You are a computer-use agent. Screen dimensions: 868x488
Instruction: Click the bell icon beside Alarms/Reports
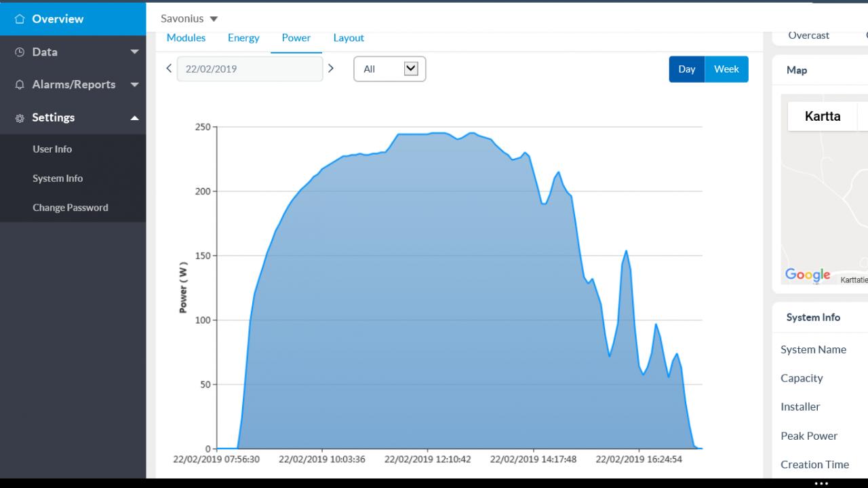pyautogui.click(x=20, y=85)
